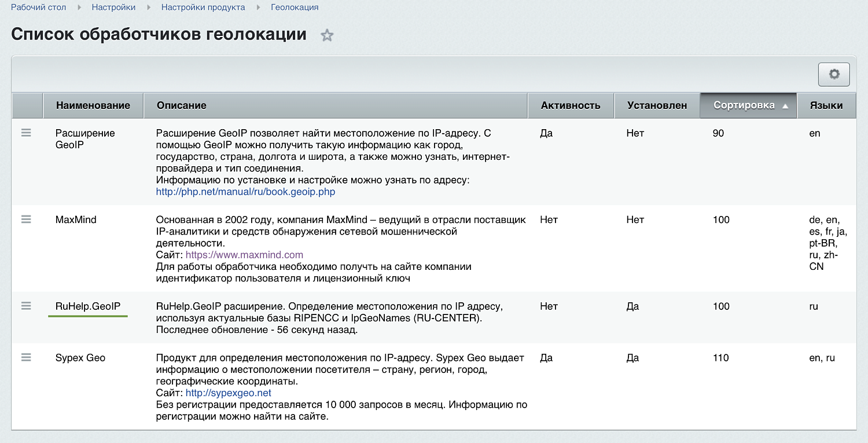Image resolution: width=868 pixels, height=443 pixels.
Task: Open the Настройки продукта breadcrumb
Action: point(203,7)
